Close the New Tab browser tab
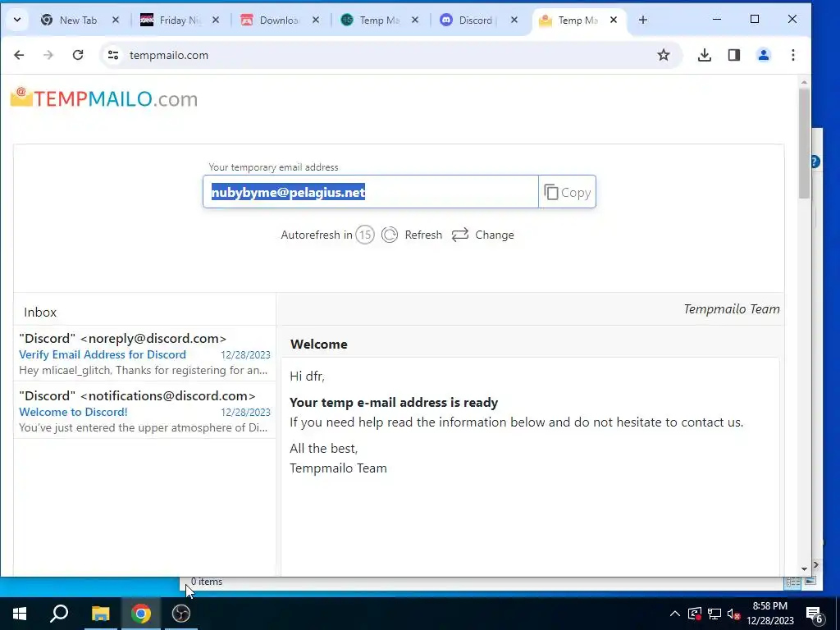 [x=115, y=20]
